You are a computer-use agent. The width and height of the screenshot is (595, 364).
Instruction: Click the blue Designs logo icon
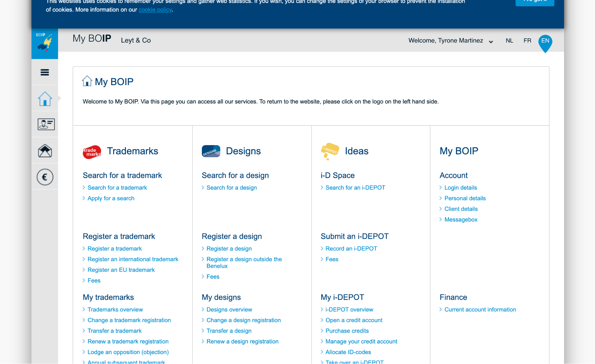click(x=211, y=151)
